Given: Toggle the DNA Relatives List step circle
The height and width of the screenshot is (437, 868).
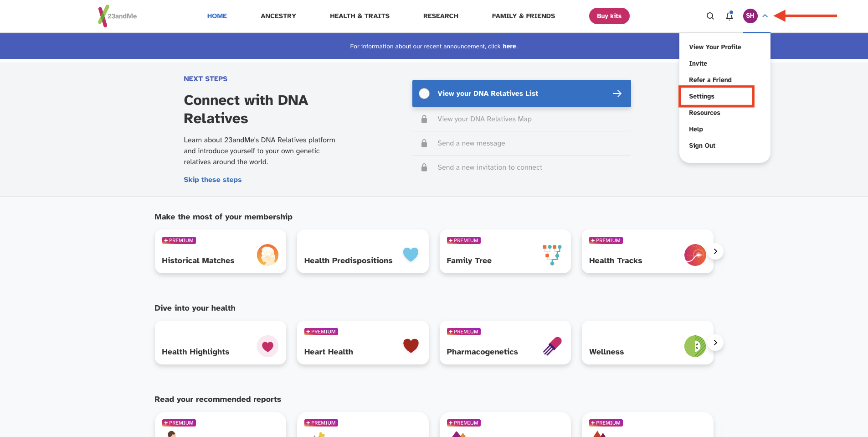Looking at the screenshot, I should (424, 94).
